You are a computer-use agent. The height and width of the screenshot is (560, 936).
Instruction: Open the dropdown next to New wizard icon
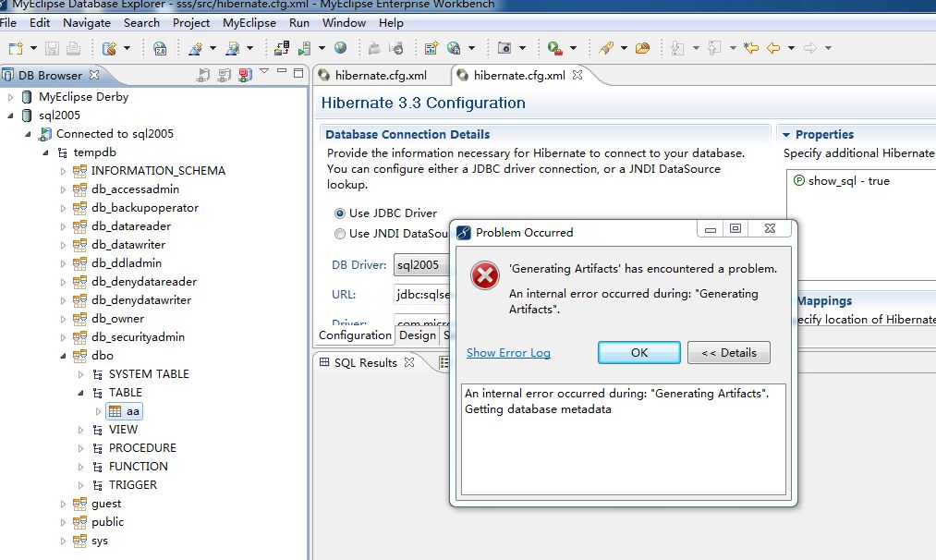(33, 48)
